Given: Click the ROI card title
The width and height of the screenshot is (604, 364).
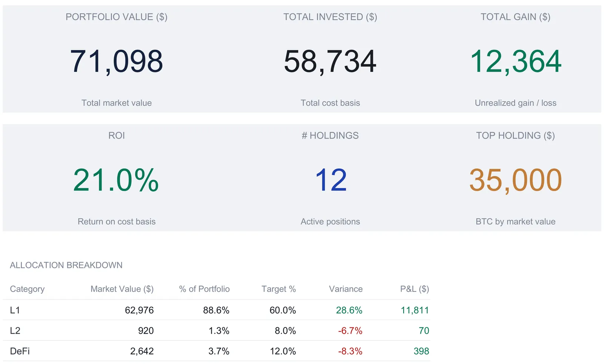Looking at the screenshot, I should click(117, 136).
